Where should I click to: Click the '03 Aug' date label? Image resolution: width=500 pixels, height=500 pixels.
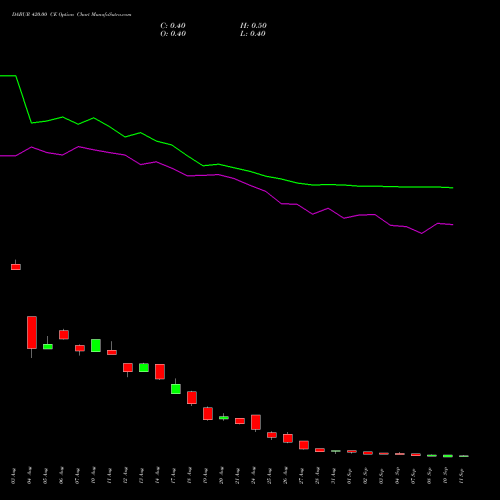(x=14, y=476)
